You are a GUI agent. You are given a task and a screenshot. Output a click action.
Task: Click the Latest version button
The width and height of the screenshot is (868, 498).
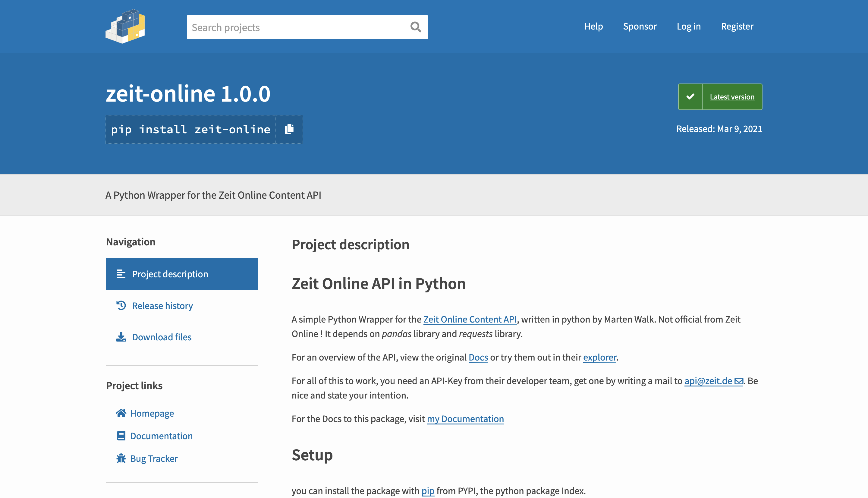pyautogui.click(x=732, y=97)
